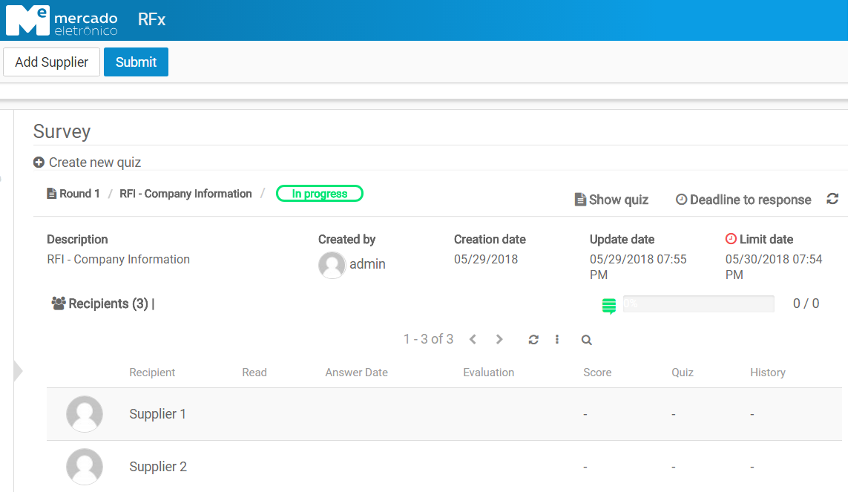Click the 0% response progress bar
Image resolution: width=868 pixels, height=492 pixels.
697,304
